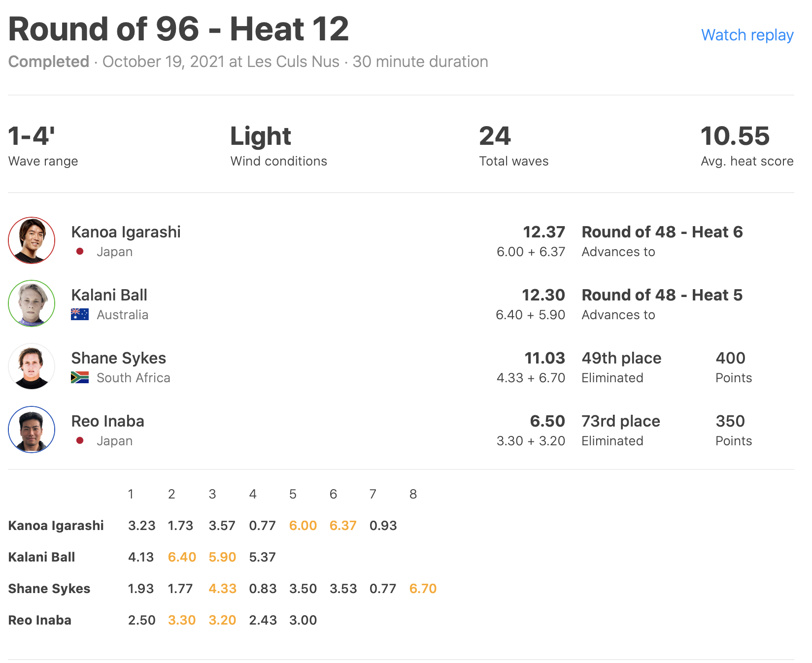Select Shane Sykes name in athlete list
The image size is (812, 663).
pos(118,358)
